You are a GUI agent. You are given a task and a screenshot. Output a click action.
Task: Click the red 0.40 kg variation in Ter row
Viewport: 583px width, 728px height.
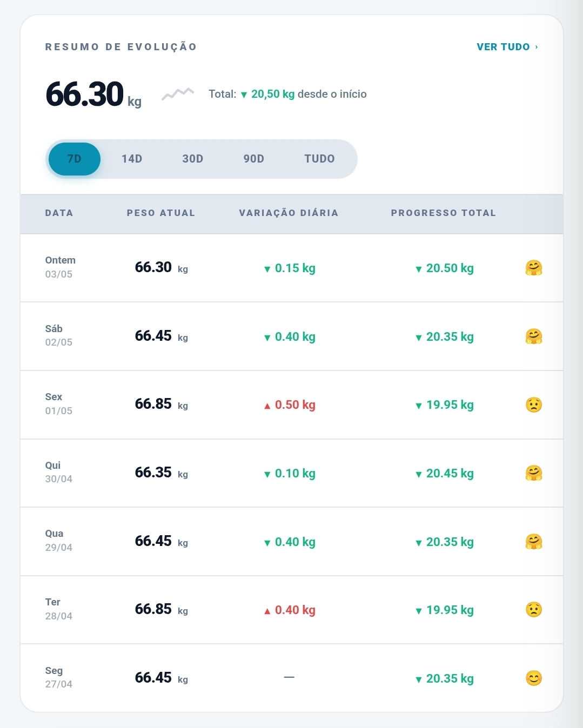(x=290, y=610)
